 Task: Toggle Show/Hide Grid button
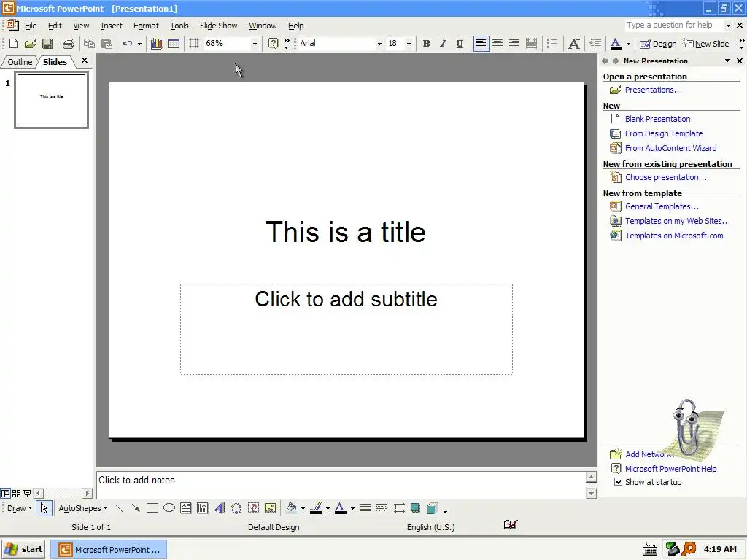[x=194, y=43]
